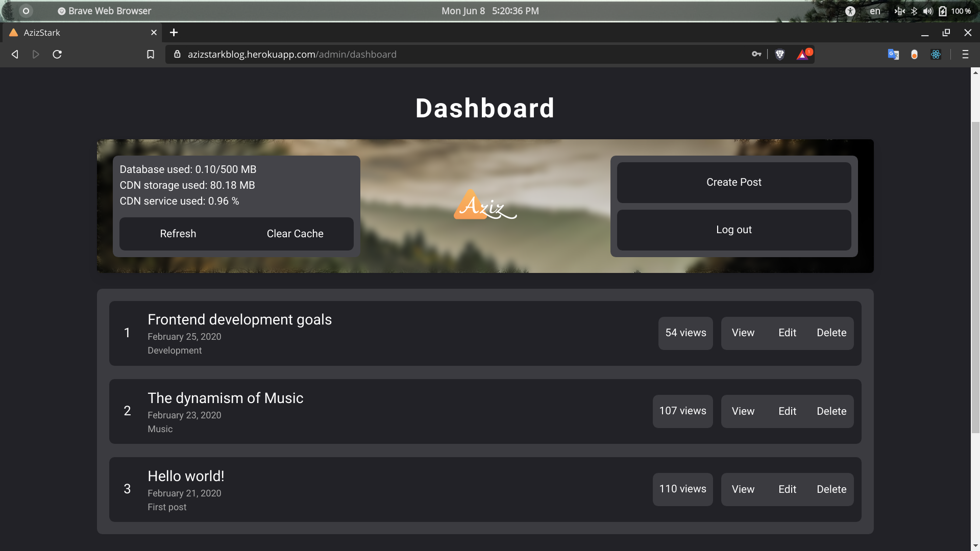The width and height of the screenshot is (980, 551).
Task: Click the 110 views badge
Action: point(682,489)
